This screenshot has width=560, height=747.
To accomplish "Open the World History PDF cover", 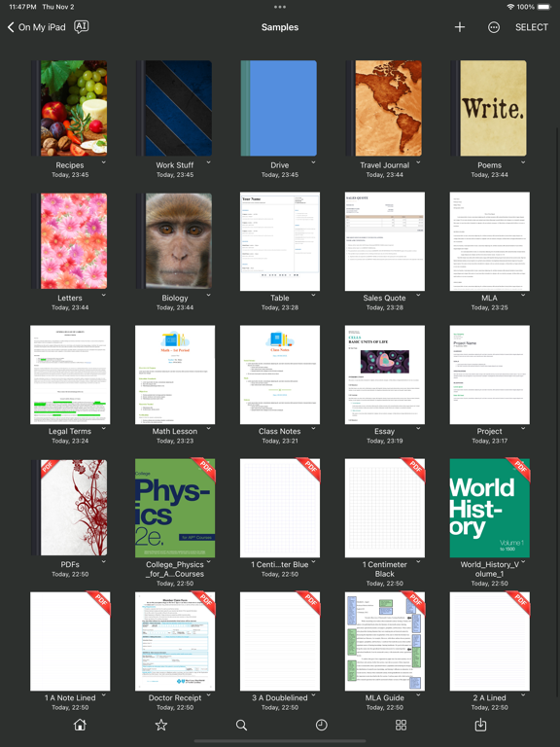I will click(x=490, y=508).
